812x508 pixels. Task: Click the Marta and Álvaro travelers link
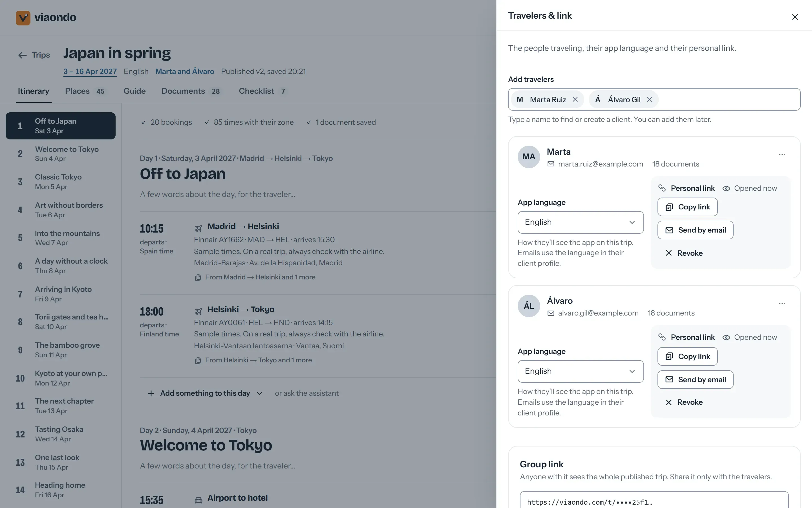pyautogui.click(x=185, y=72)
